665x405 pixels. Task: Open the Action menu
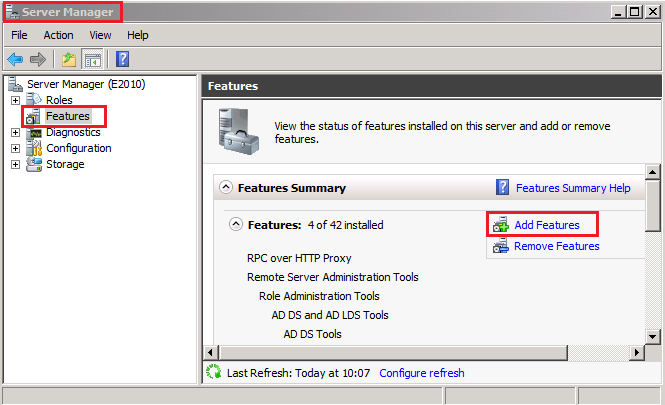click(58, 35)
